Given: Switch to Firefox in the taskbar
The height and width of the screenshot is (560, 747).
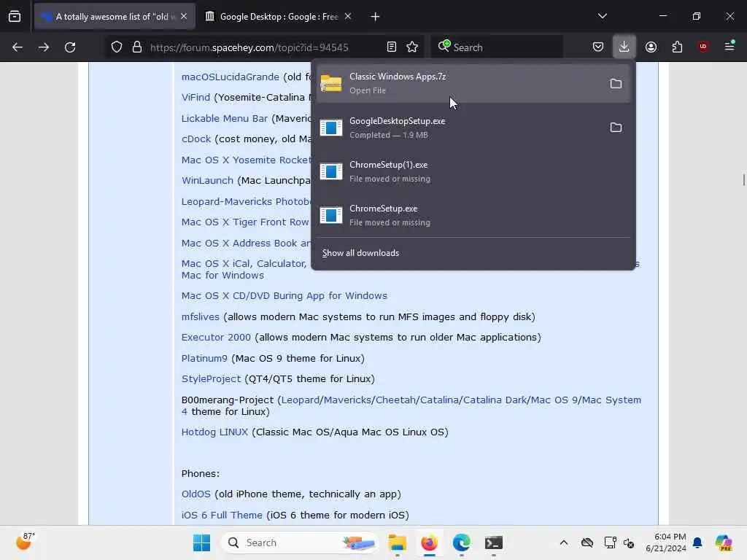Looking at the screenshot, I should pyautogui.click(x=429, y=542).
